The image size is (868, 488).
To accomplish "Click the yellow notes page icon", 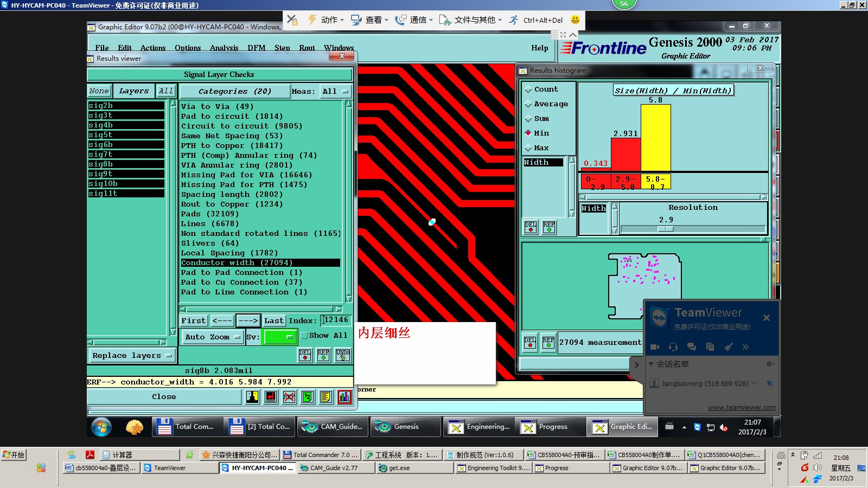I will (325, 397).
